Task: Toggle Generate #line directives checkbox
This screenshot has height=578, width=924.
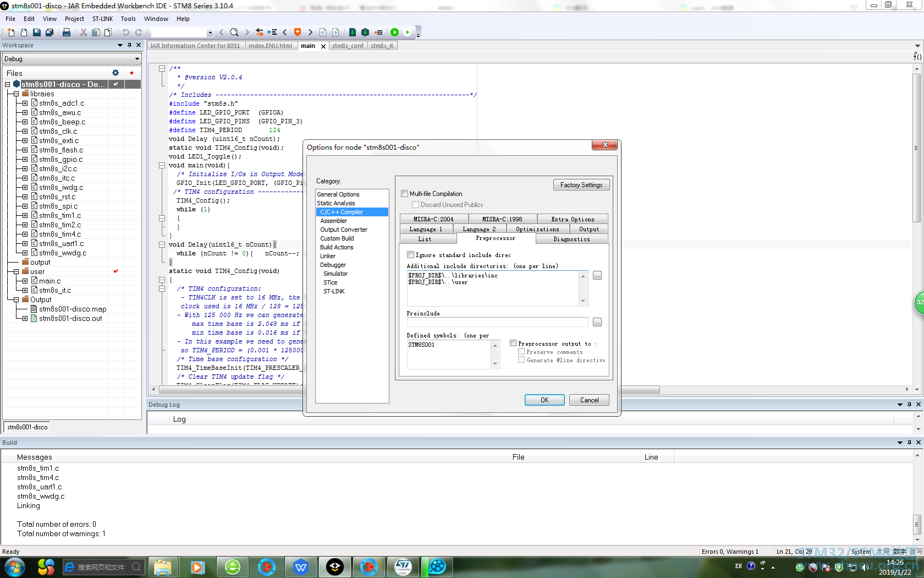Action: click(x=521, y=360)
